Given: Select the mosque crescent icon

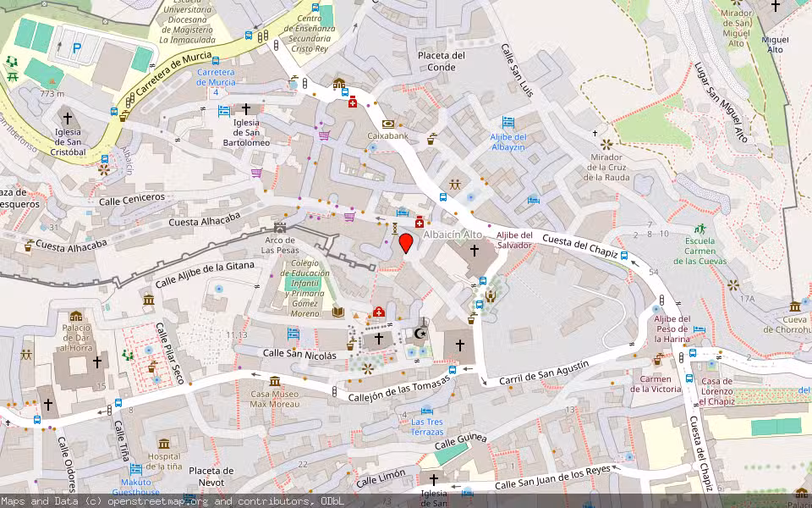Looking at the screenshot, I should click(x=420, y=334).
